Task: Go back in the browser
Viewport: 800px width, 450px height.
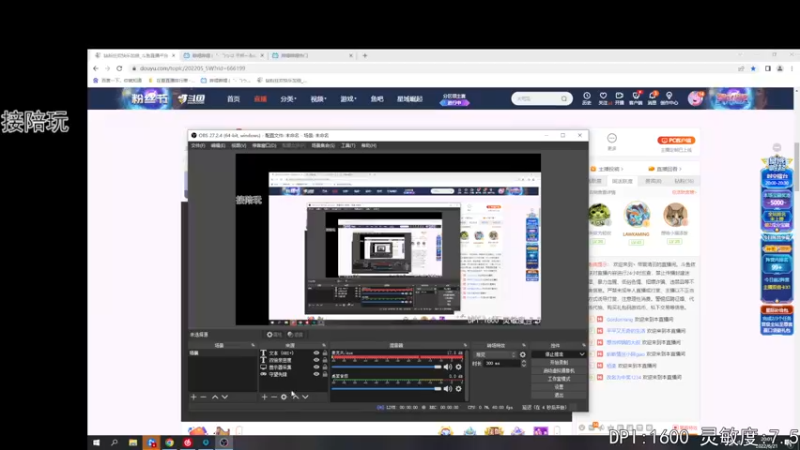Action: pyautogui.click(x=96, y=68)
